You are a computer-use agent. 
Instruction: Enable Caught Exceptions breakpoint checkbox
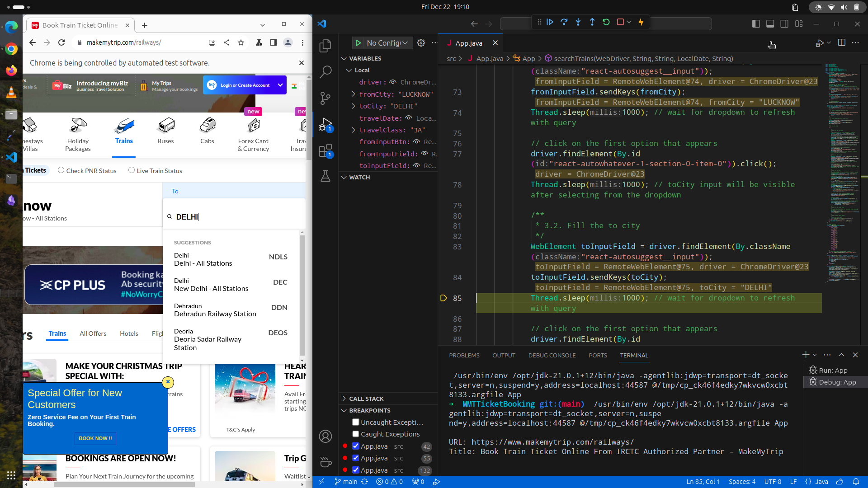point(356,434)
